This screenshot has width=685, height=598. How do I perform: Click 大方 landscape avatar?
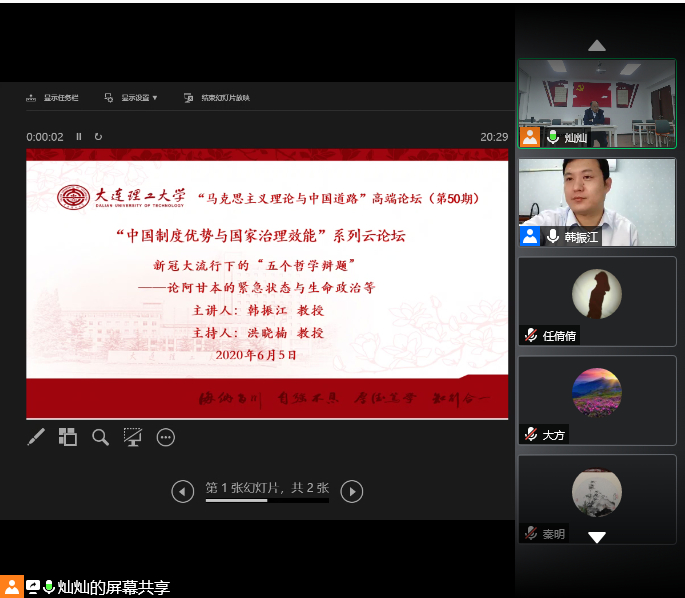(x=597, y=392)
